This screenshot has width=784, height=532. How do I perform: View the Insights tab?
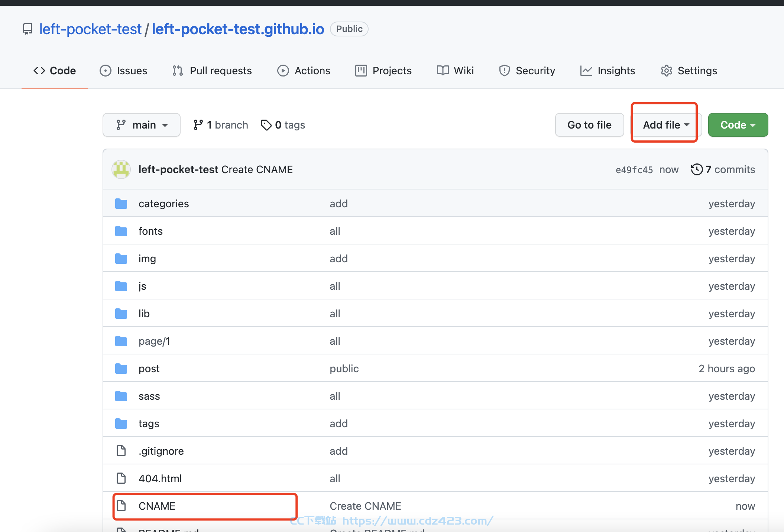click(608, 71)
